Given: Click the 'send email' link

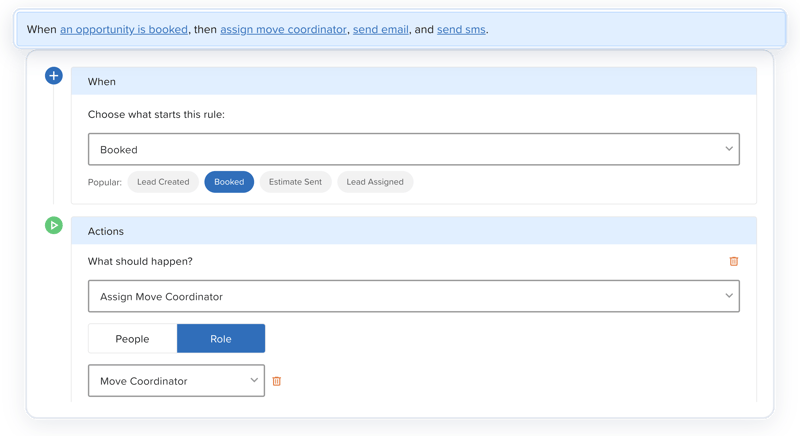Looking at the screenshot, I should tap(381, 30).
